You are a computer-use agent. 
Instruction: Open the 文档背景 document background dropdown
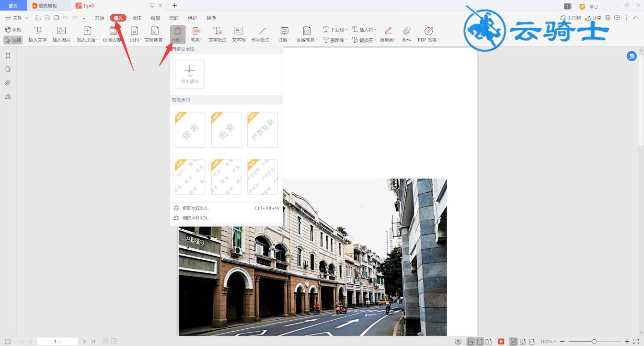coord(155,34)
